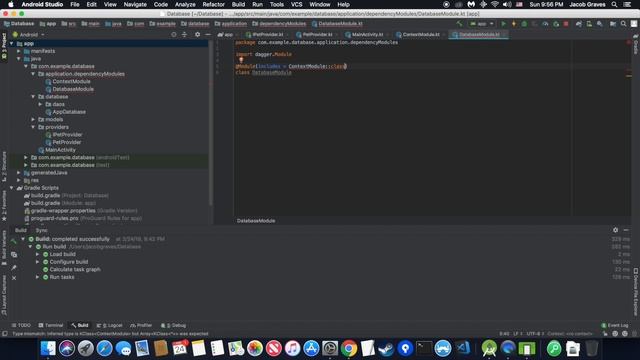
Task: Expand Run tasks step in Build output
Action: (x=38, y=277)
